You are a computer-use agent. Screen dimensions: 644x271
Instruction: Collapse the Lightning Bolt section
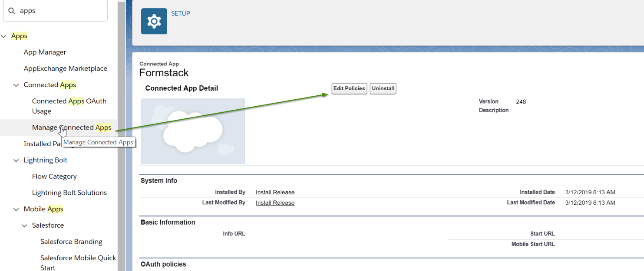[17, 160]
